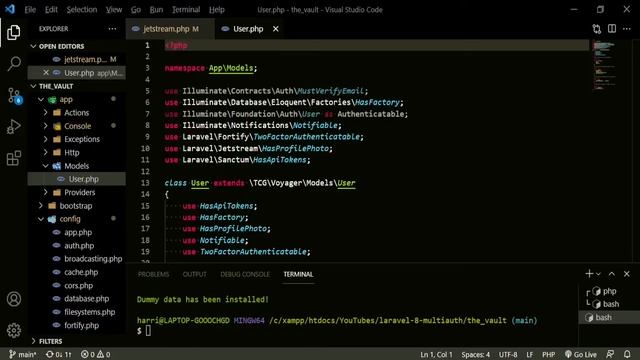Open the View menu
Image resolution: width=640 pixels, height=360 pixels.
(114, 9)
